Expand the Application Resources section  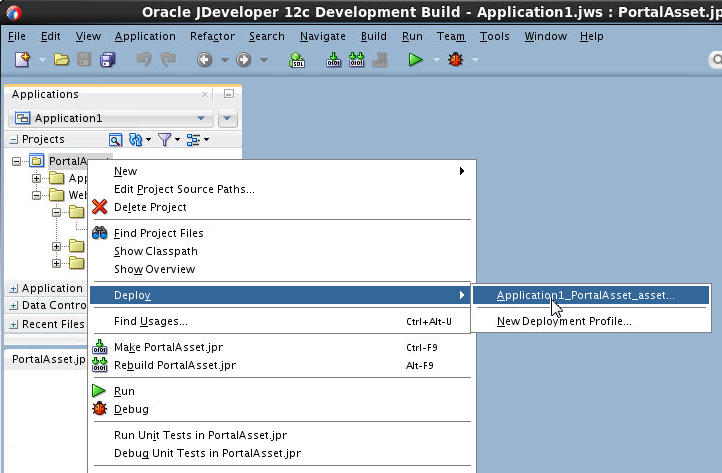(14, 288)
